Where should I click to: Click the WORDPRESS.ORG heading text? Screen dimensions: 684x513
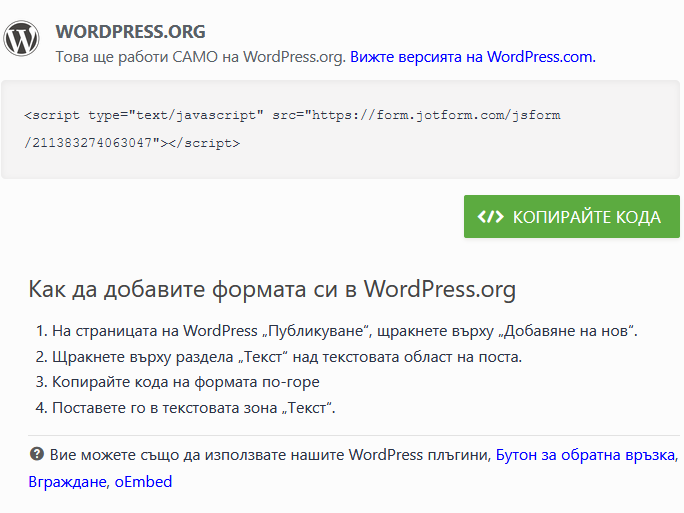(130, 32)
